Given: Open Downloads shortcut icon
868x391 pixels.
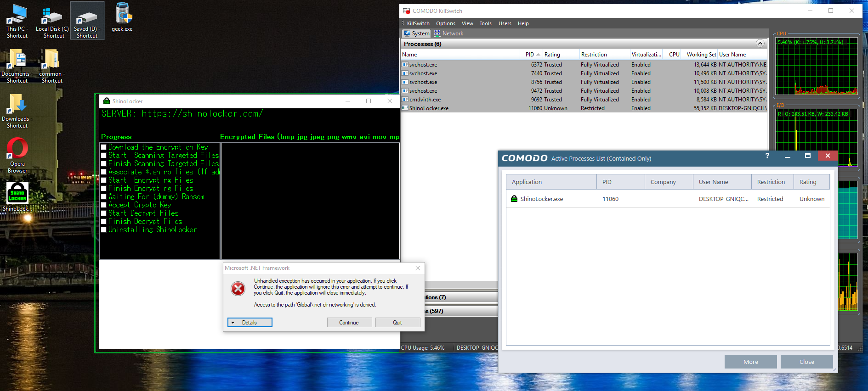Looking at the screenshot, I should click(x=17, y=111).
